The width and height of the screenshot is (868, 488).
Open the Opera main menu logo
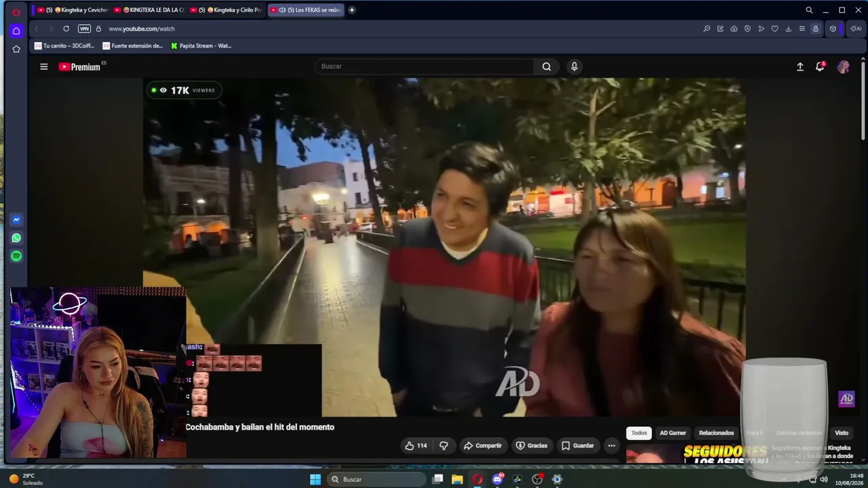coord(16,12)
